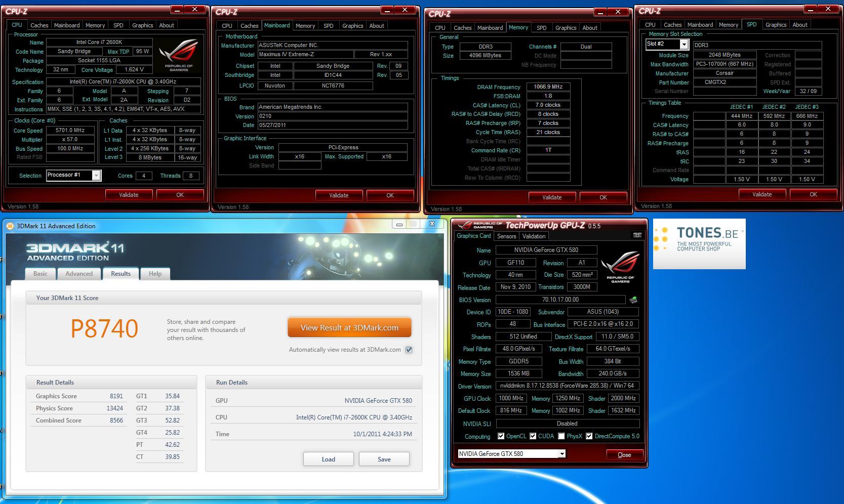
Task: Click OK in the SPD CPU-Z window
Action: (x=813, y=194)
